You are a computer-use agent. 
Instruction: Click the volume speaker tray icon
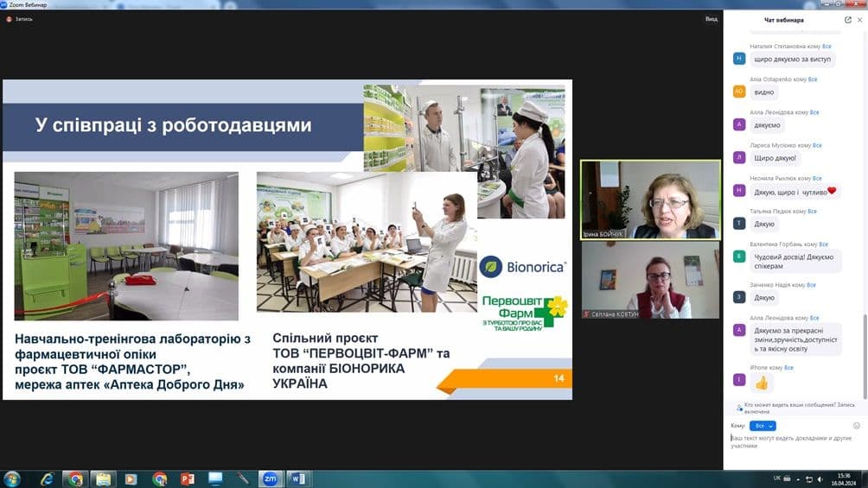click(820, 479)
